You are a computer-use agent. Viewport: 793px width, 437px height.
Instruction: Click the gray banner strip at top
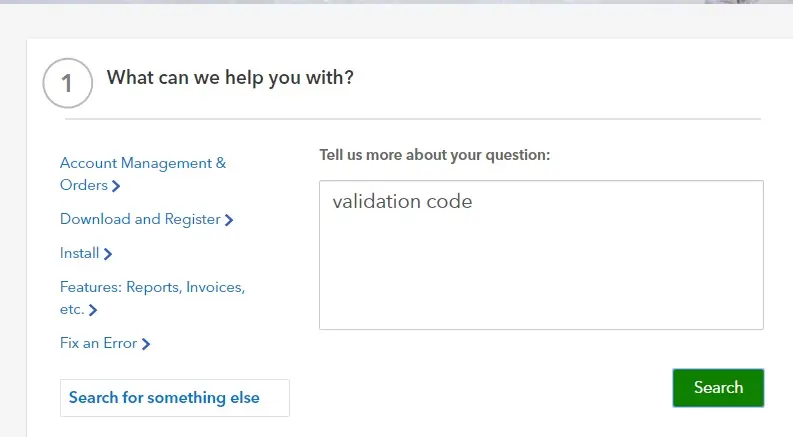click(396, 2)
